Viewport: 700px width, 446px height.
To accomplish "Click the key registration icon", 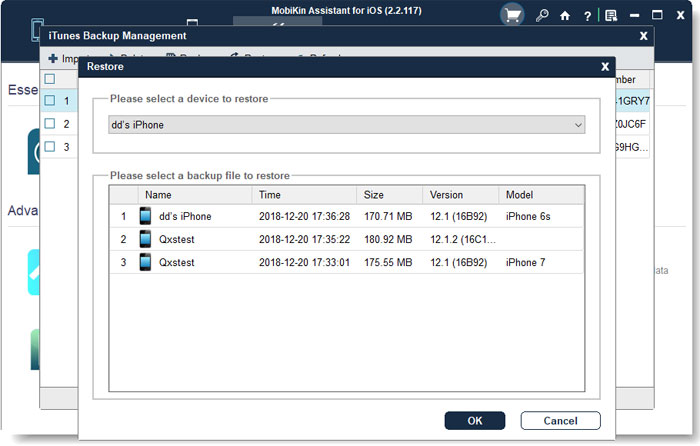I will tap(542, 16).
